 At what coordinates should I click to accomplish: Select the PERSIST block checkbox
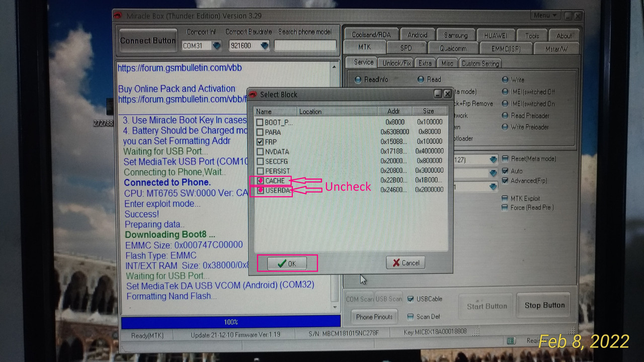click(x=260, y=171)
